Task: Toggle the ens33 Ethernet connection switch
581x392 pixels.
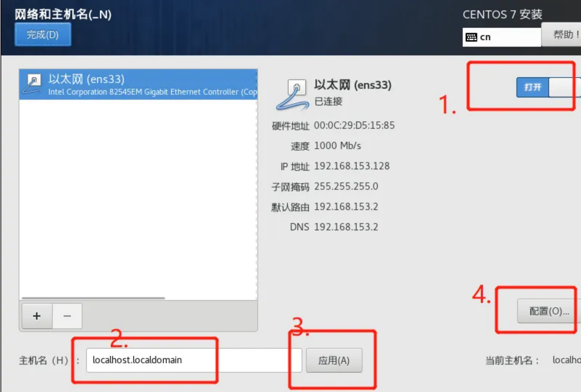Action: coord(549,88)
